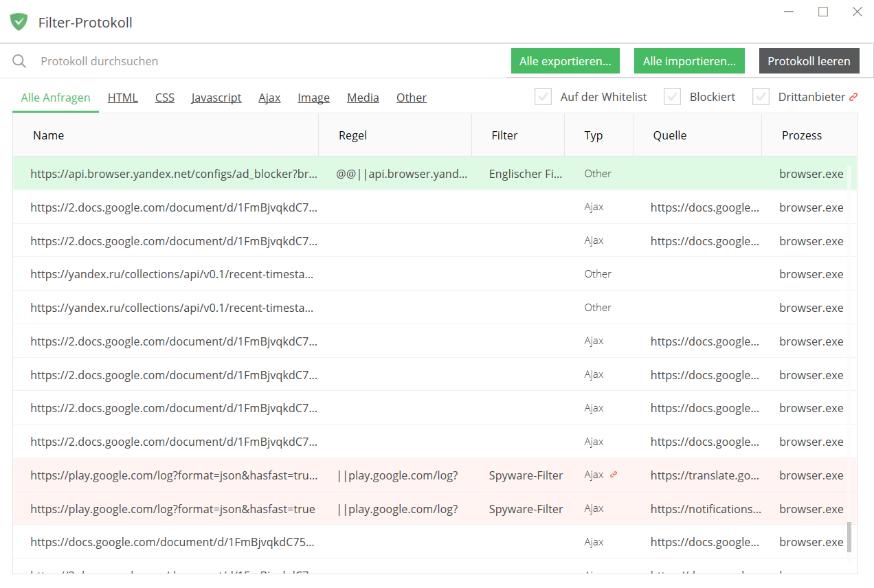This screenshot has width=874, height=588.
Task: Show only Javascript requests
Action: click(x=216, y=98)
